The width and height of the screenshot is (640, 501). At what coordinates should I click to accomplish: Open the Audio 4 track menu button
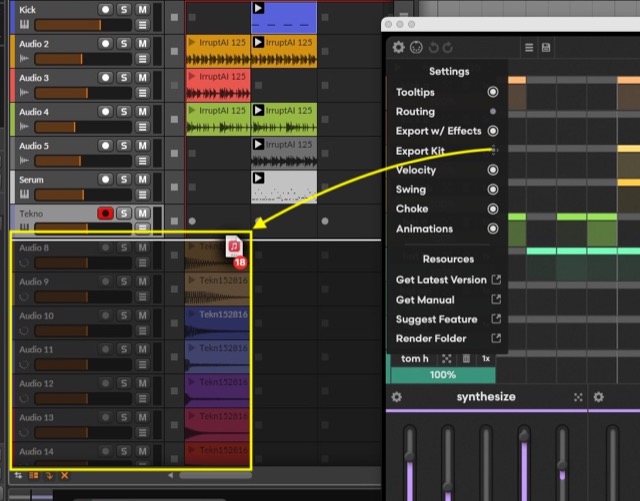(143, 127)
